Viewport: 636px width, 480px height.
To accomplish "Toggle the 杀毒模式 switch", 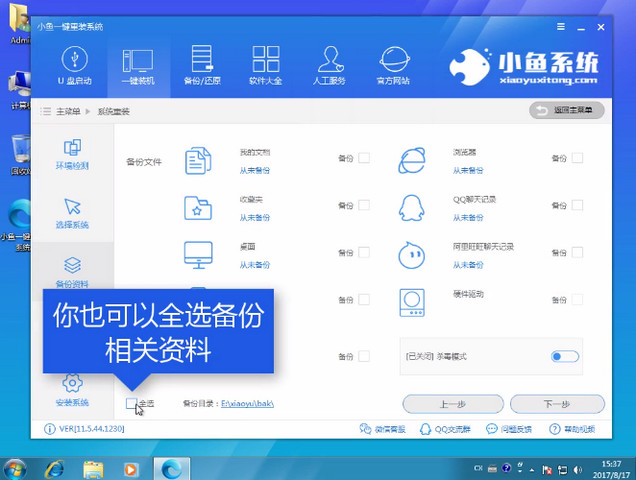I will [x=564, y=356].
